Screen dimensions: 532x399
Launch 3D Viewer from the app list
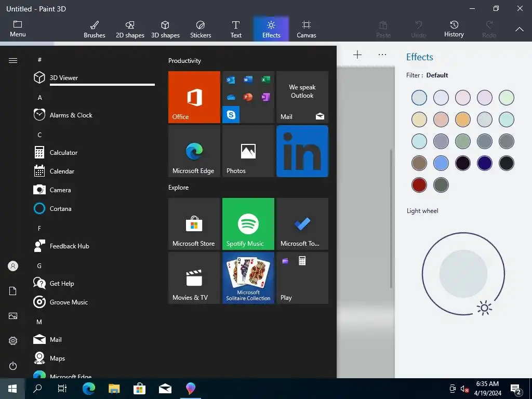94,78
